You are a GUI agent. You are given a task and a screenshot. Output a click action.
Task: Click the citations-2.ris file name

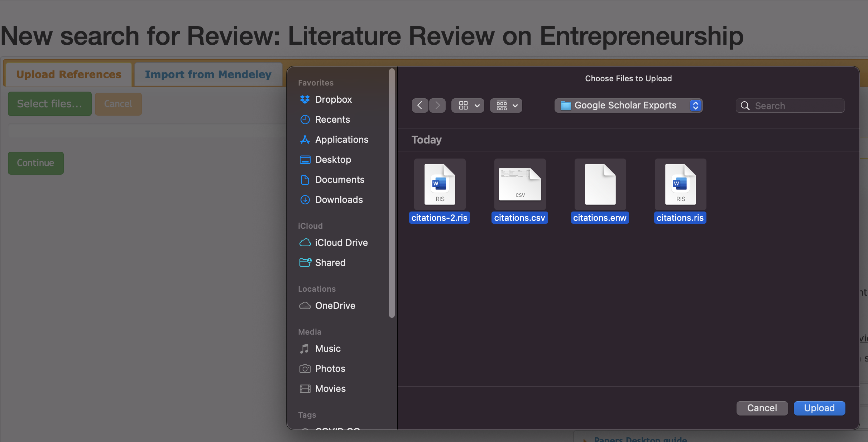pyautogui.click(x=439, y=218)
